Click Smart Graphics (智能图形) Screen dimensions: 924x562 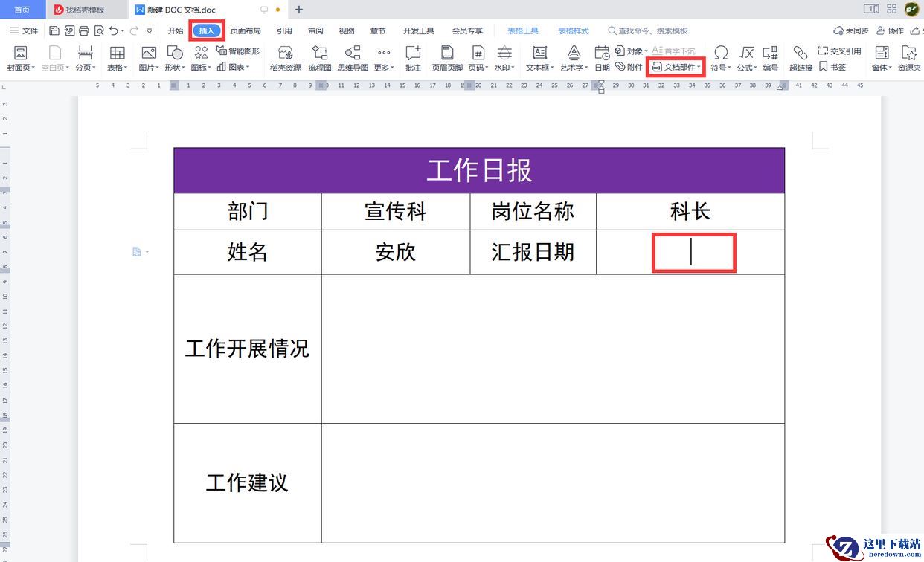[238, 51]
